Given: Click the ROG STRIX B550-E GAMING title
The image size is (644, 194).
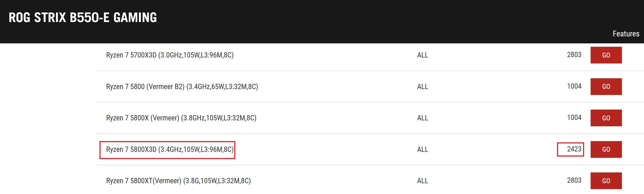Looking at the screenshot, I should 83,18.
